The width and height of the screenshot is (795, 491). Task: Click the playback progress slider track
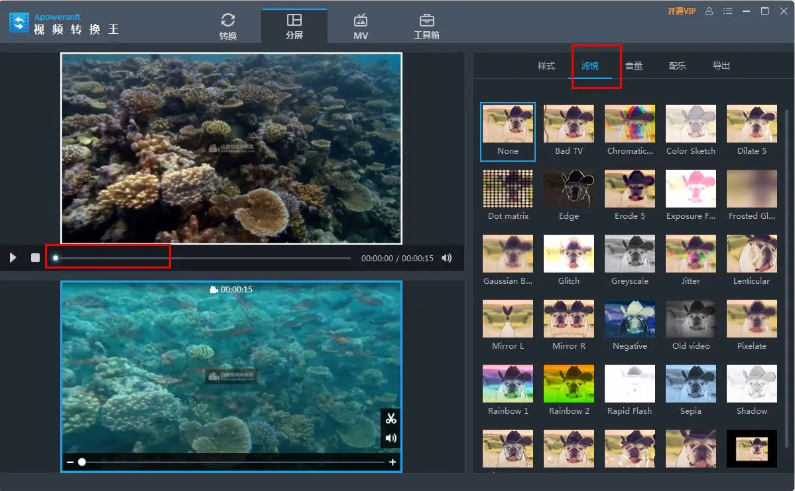[x=200, y=258]
